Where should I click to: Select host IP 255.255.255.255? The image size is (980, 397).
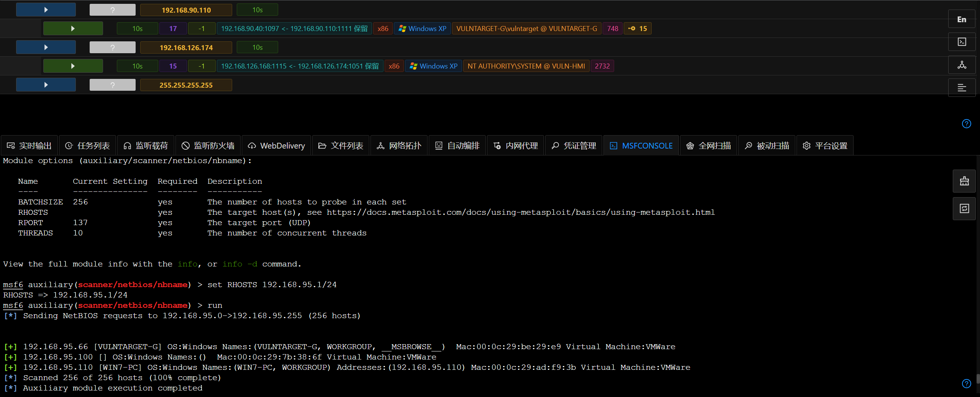point(186,85)
